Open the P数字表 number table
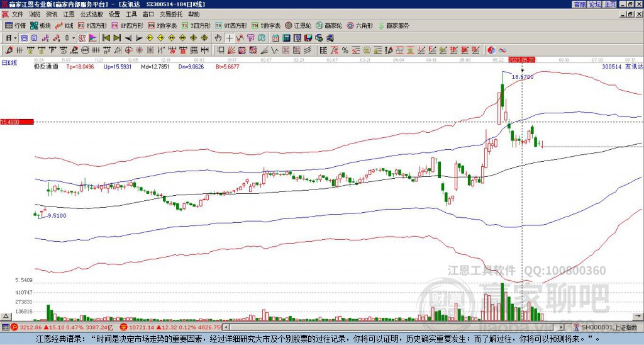Viewport: 644px width, 345px height. tap(163, 25)
